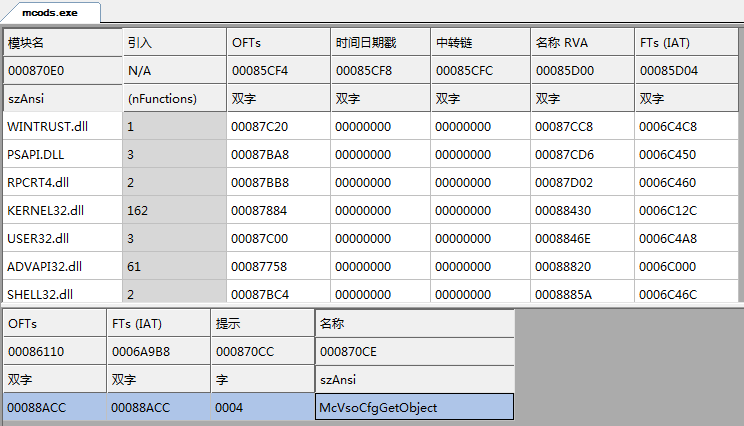The height and width of the screenshot is (426, 744).
Task: Click KERNEL32.dll IAT value 0006C12C
Action: pyautogui.click(x=687, y=211)
